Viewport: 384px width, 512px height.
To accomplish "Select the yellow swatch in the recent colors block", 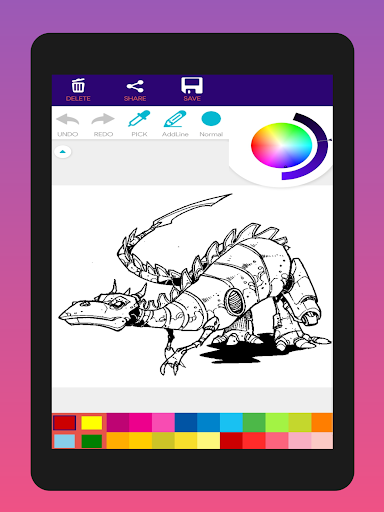I will [92, 423].
